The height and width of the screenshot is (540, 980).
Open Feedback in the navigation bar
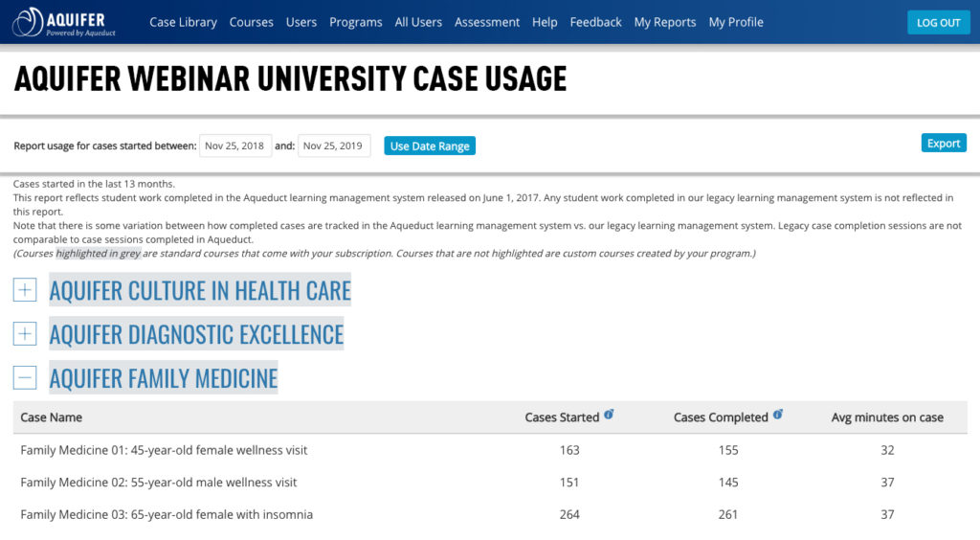(x=595, y=22)
